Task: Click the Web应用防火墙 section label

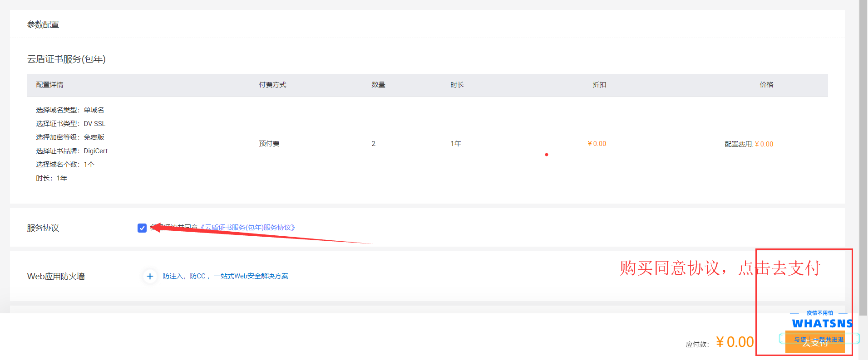Action: point(56,277)
